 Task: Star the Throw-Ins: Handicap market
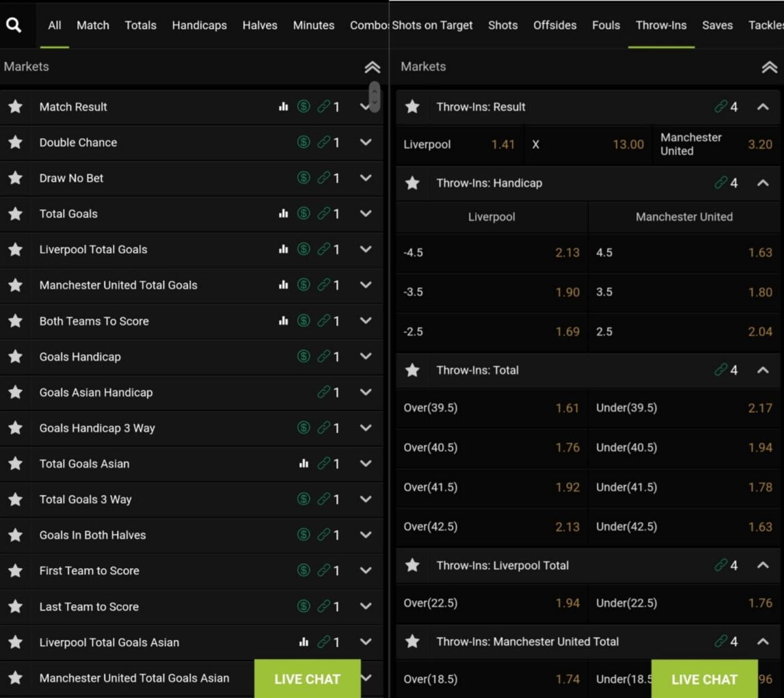tap(412, 183)
